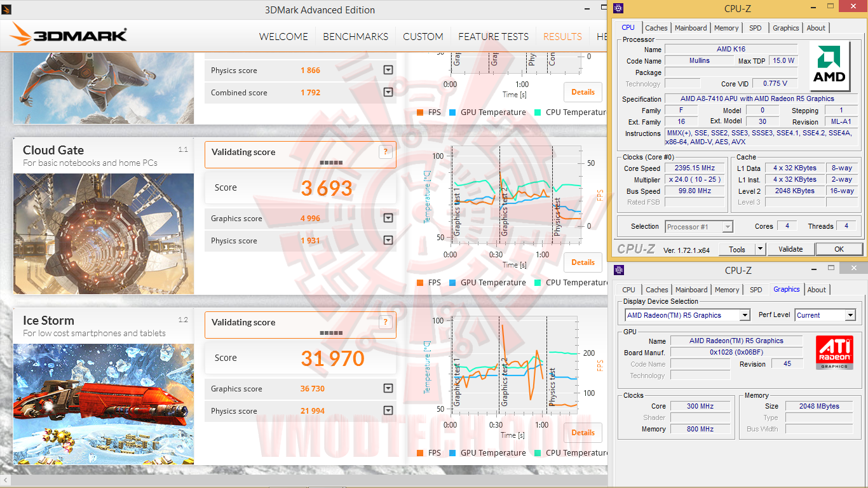
Task: Click the title icon of the CPU-Z window showing AMD K16
Action: pos(619,8)
